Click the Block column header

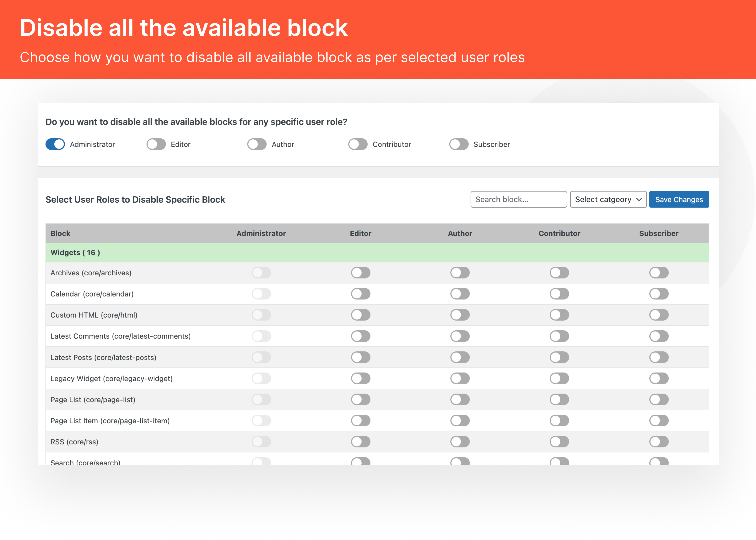click(x=61, y=233)
